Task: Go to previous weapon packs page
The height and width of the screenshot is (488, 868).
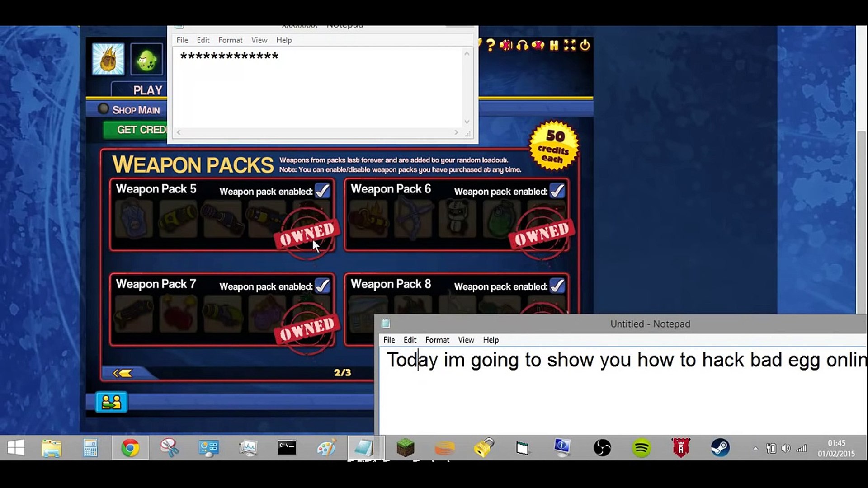Action: pyautogui.click(x=123, y=373)
